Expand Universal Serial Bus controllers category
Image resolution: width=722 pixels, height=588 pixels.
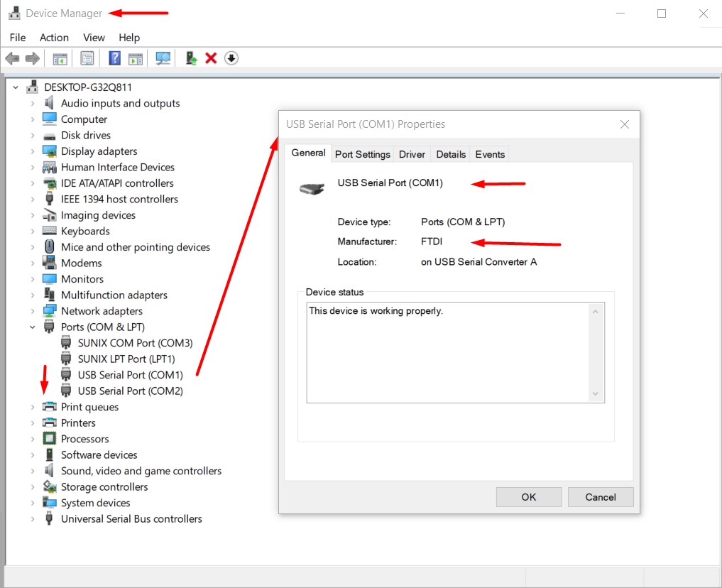(32, 519)
